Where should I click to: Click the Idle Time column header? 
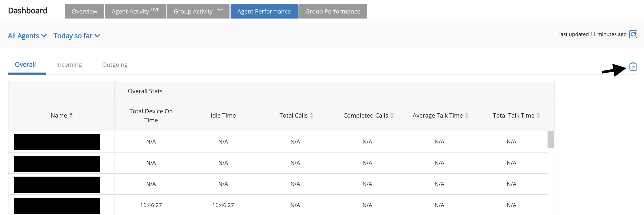[223, 115]
